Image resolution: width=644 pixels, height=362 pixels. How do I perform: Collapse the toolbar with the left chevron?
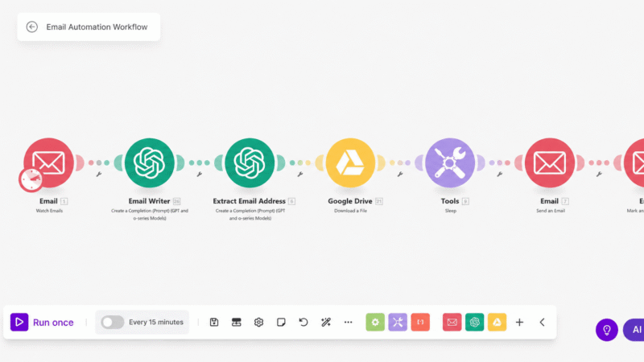(542, 323)
